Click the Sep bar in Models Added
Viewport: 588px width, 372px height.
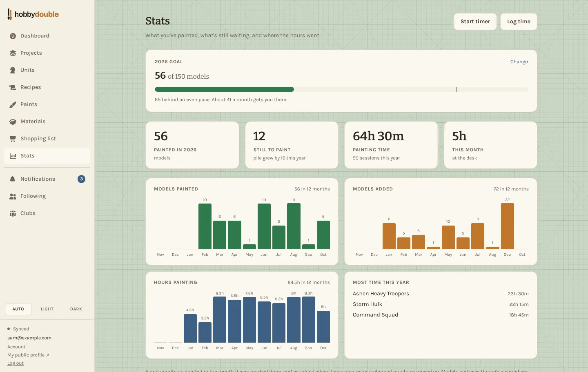pos(508,226)
